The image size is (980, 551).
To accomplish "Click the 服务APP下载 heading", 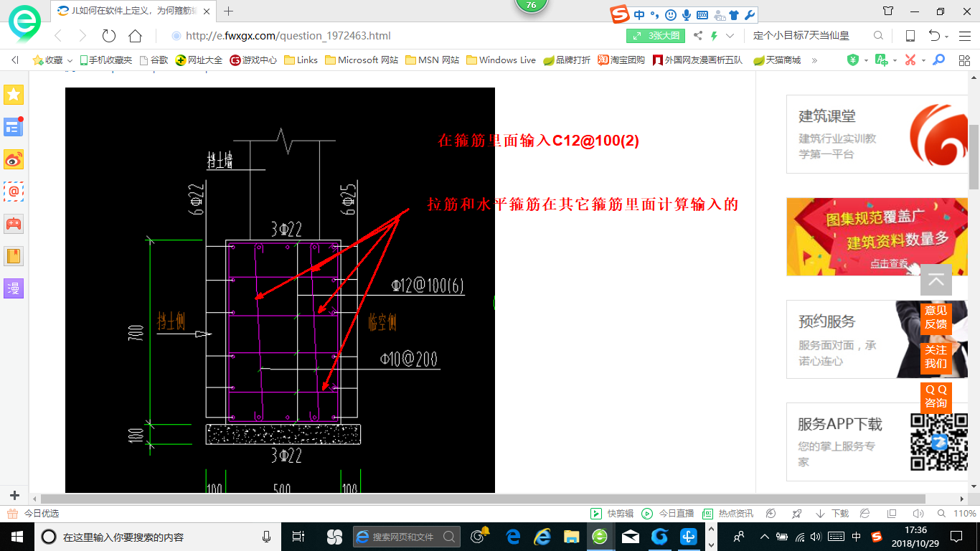I will [x=840, y=424].
